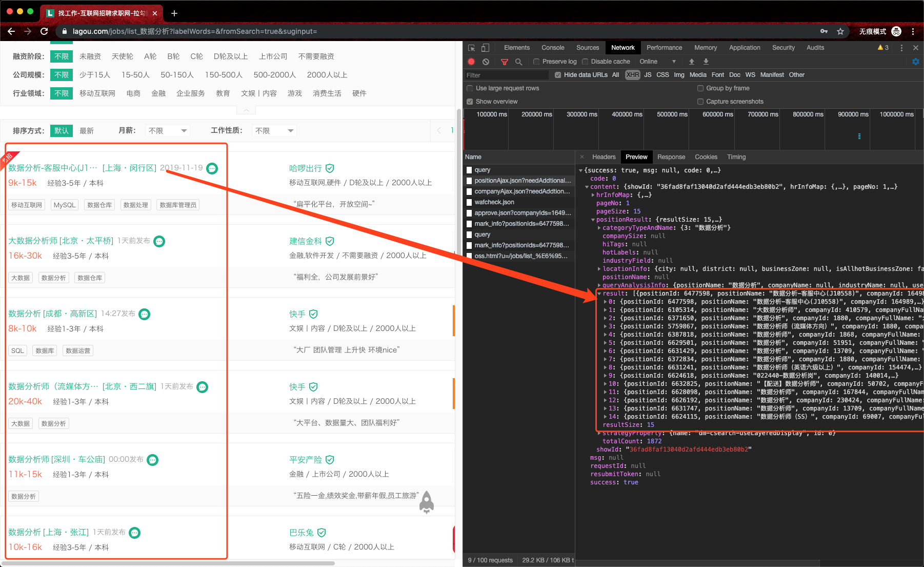
Task: Close the request details pane
Action: pyautogui.click(x=582, y=157)
